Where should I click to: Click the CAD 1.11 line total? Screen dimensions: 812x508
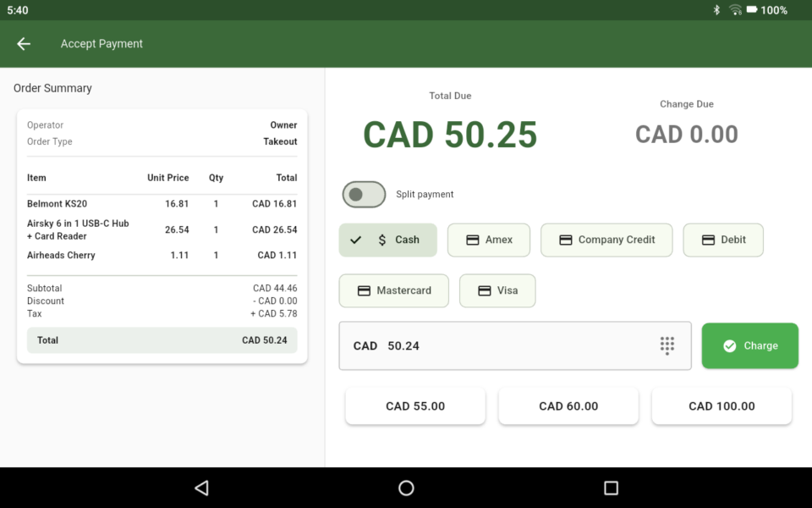(277, 255)
